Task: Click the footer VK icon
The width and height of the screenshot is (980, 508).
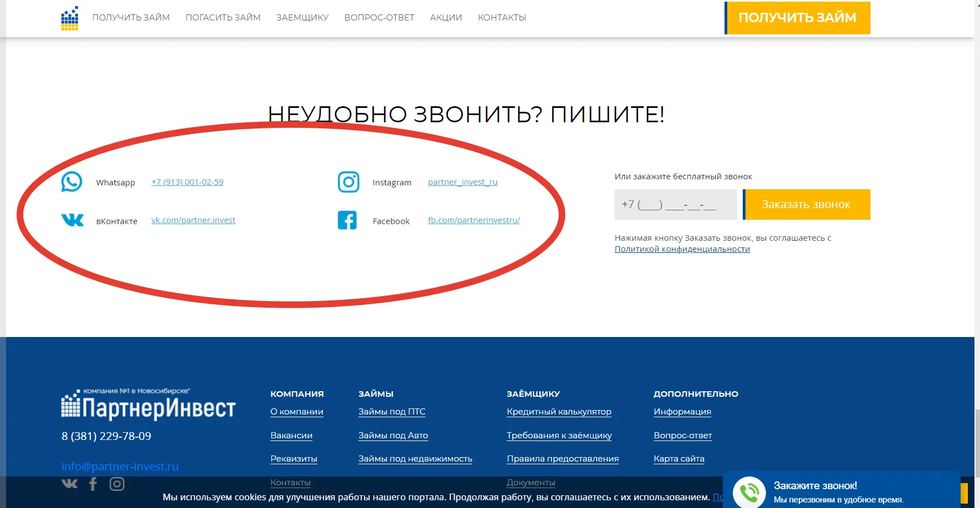Action: pos(70,484)
